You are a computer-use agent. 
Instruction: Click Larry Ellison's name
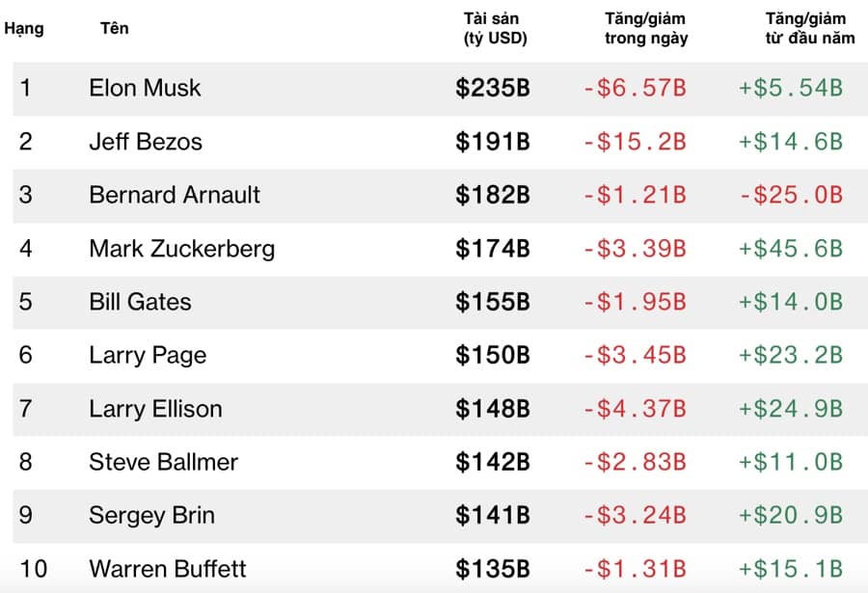[155, 409]
